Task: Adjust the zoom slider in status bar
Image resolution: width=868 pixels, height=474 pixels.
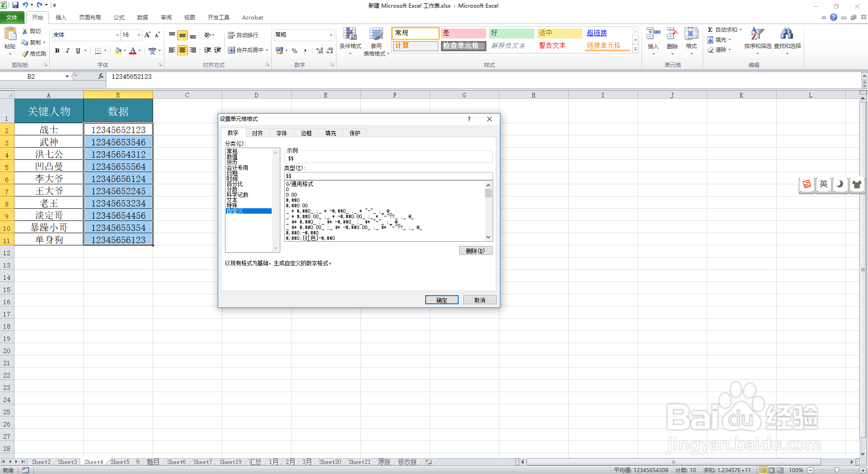Action: point(837,470)
